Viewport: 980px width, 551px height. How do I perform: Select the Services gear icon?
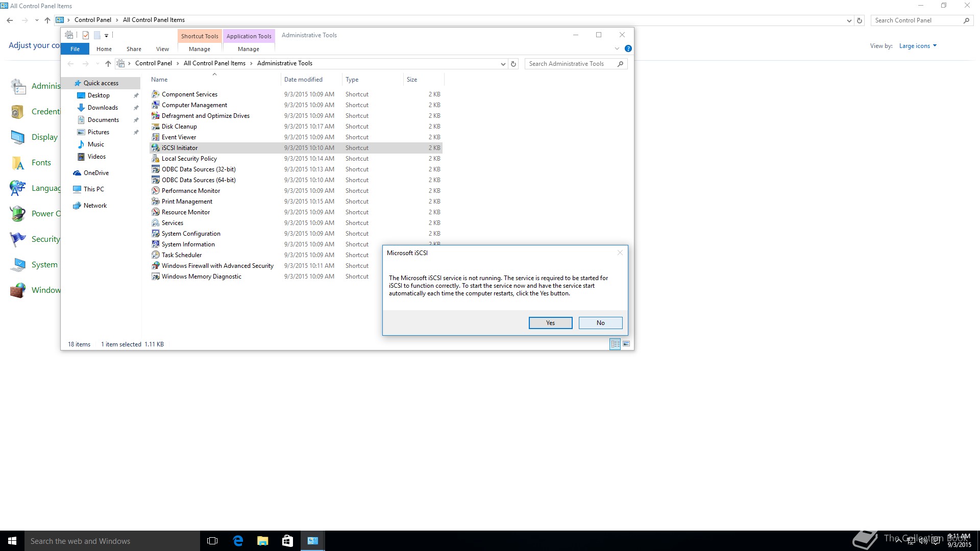156,223
